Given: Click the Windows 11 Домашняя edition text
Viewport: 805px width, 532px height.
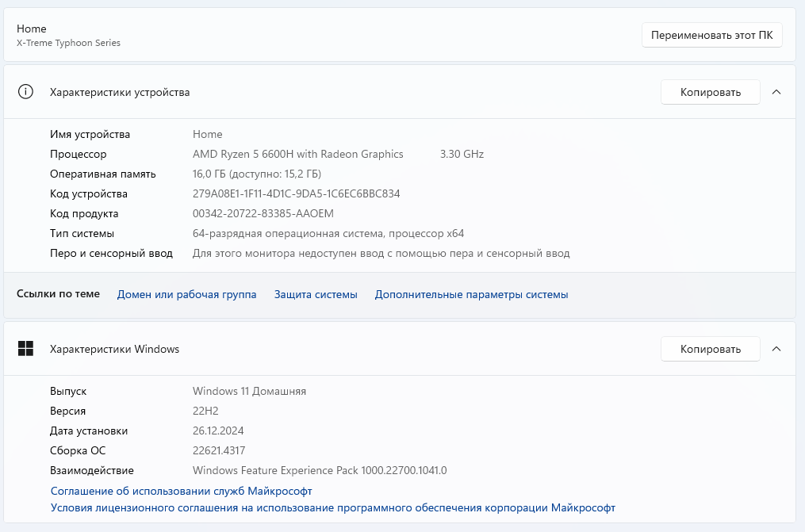Looking at the screenshot, I should pos(249,391).
